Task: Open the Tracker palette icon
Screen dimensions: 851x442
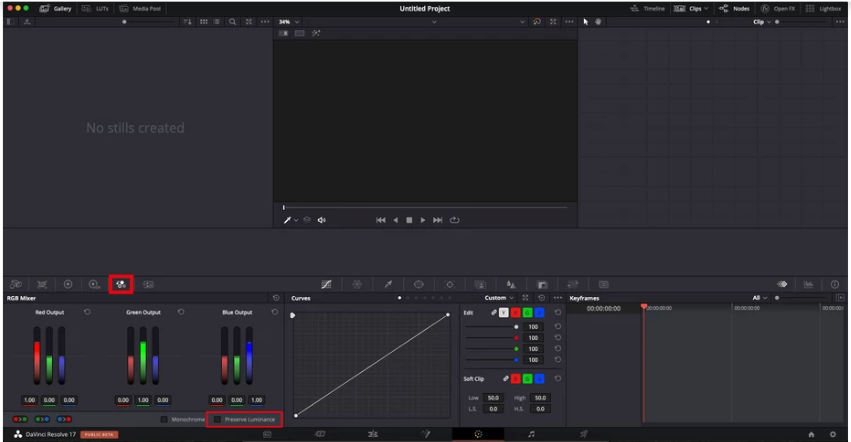Action: point(449,285)
